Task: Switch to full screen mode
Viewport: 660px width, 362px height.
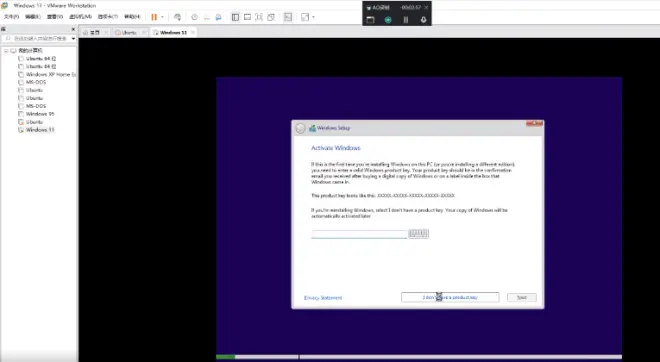Action: [x=259, y=17]
